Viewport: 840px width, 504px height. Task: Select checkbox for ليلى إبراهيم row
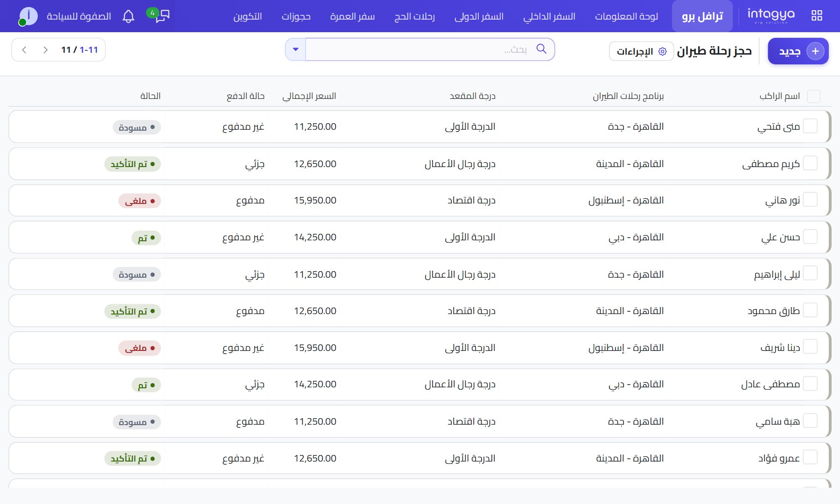(x=811, y=273)
